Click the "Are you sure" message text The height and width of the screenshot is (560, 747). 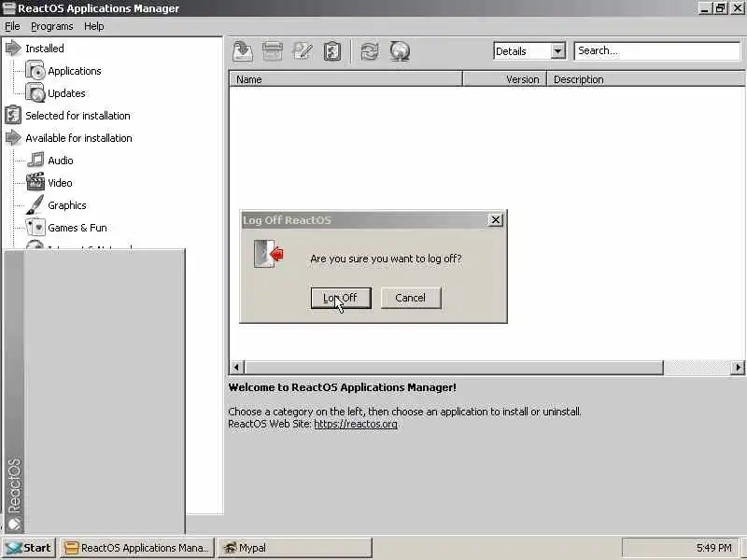[386, 259]
